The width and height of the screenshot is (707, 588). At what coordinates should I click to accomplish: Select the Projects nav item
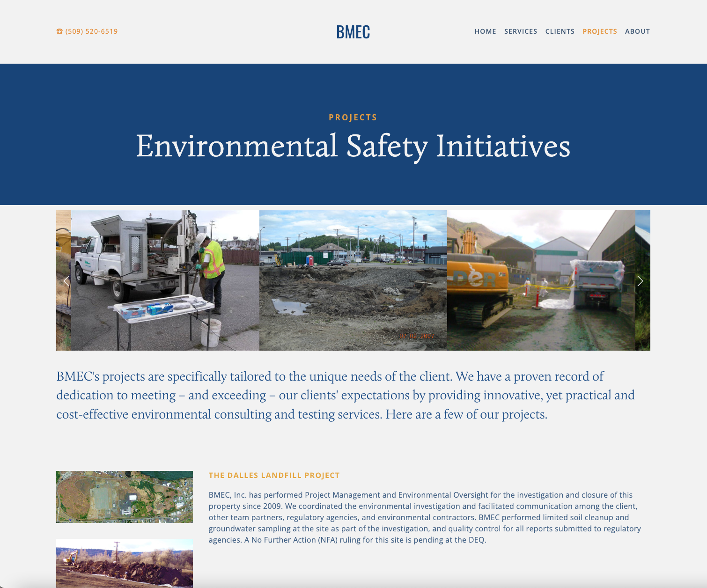600,31
